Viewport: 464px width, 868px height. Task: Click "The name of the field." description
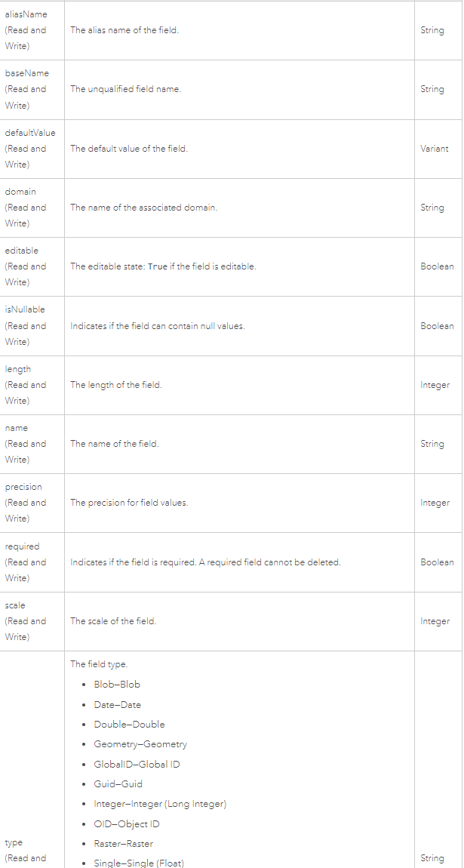[115, 444]
